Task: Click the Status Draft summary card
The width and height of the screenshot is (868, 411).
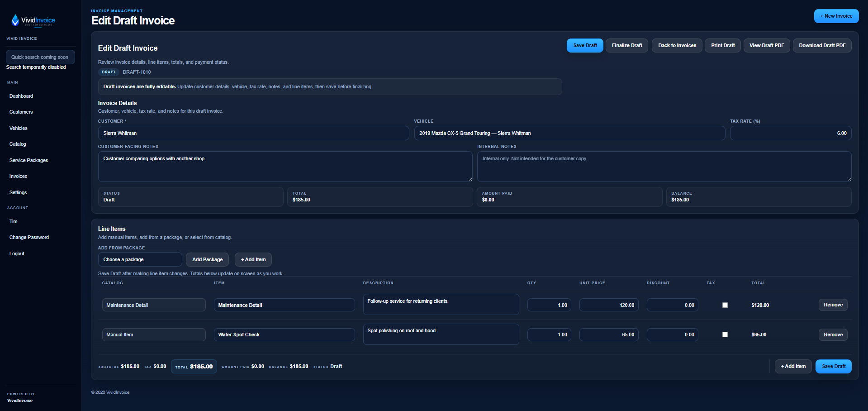Action: 190,197
